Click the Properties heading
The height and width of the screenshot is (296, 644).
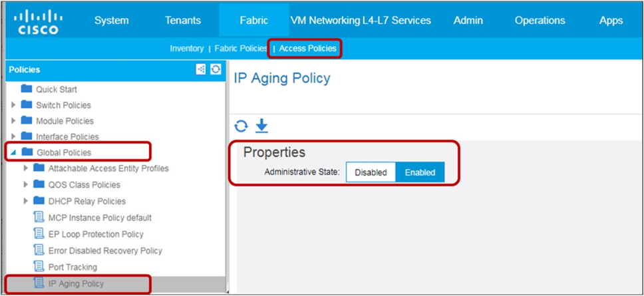click(x=274, y=152)
